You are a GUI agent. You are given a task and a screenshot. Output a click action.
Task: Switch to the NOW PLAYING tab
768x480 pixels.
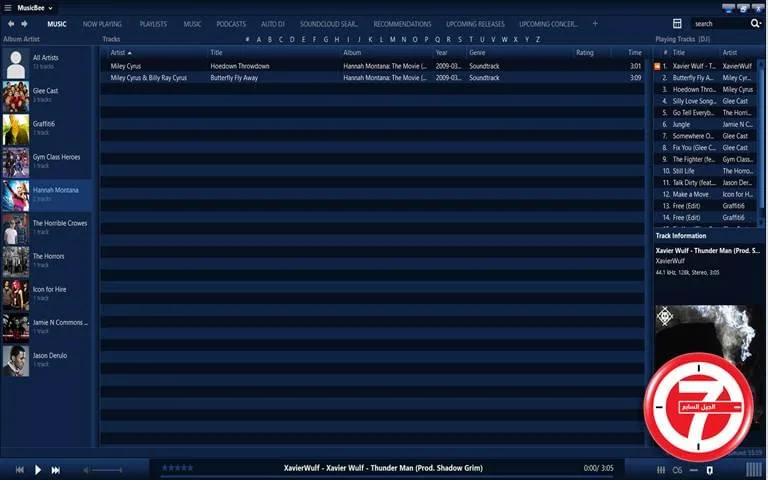(102, 24)
